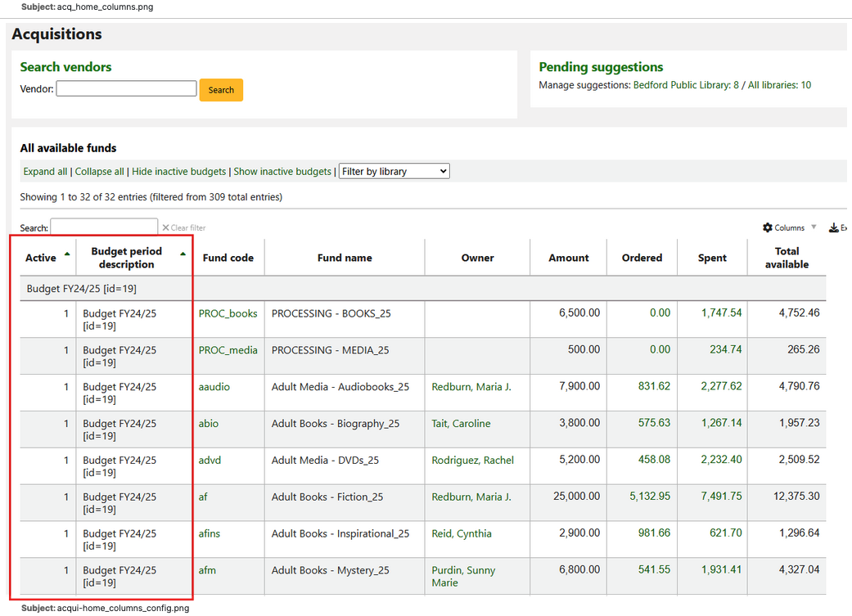Open All libraries suggestions link
The image size is (852, 616).
coord(779,85)
